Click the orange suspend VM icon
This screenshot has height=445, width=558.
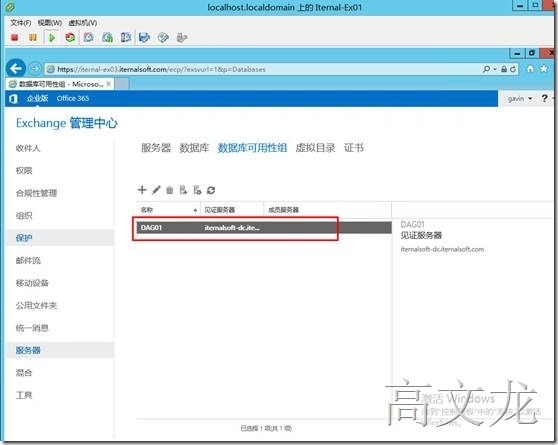33,37
